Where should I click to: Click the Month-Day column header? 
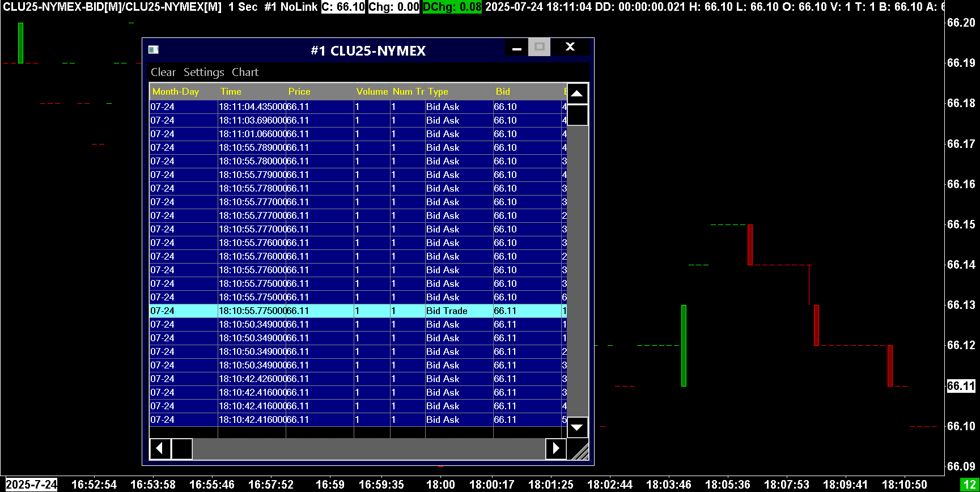tap(184, 91)
